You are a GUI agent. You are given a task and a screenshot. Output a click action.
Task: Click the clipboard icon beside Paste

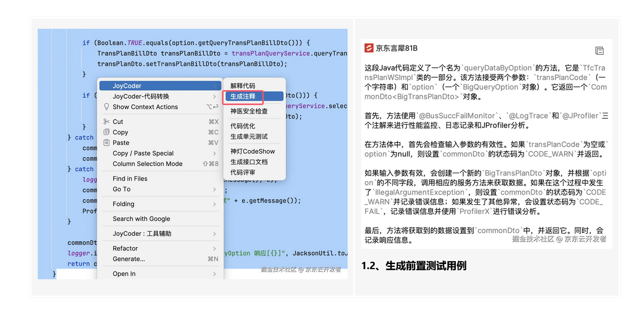click(x=106, y=143)
